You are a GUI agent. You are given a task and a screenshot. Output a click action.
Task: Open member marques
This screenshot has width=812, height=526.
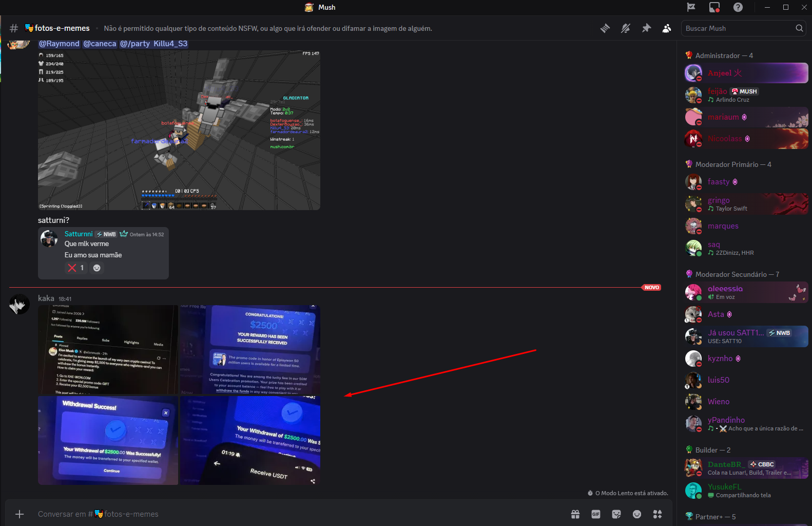click(746, 226)
